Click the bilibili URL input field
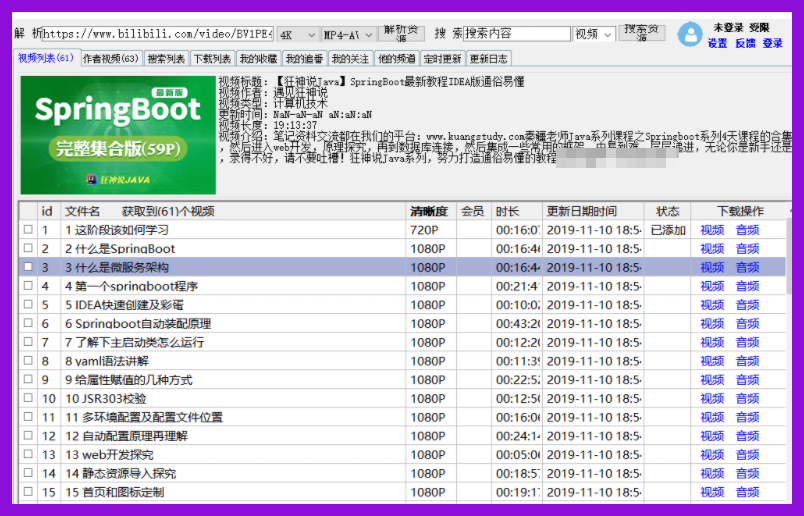The height and width of the screenshot is (516, 804). click(158, 34)
